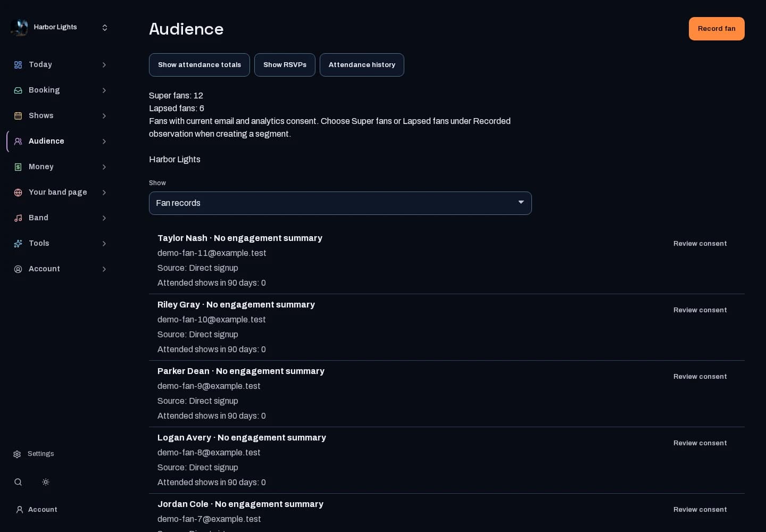Click the bottom Account person icon
This screenshot has height=532, width=766.
click(20, 510)
